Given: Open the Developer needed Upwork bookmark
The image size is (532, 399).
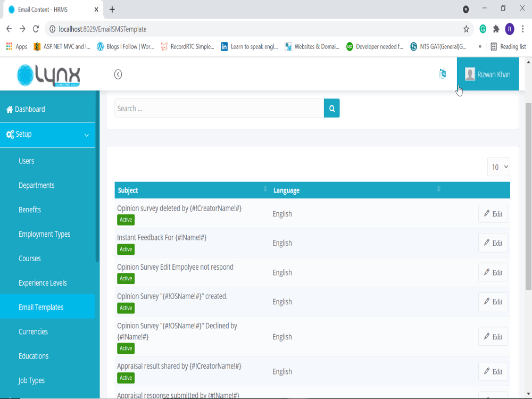Looking at the screenshot, I should pos(375,46).
